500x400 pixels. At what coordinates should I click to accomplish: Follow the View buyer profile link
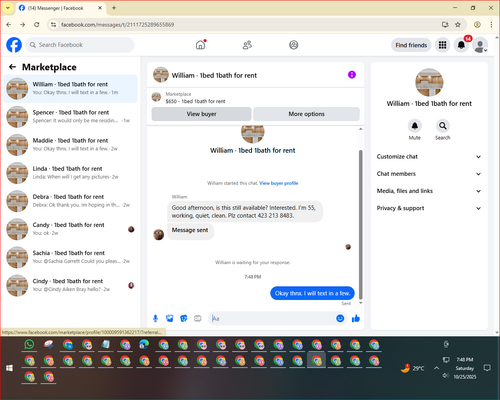(279, 183)
